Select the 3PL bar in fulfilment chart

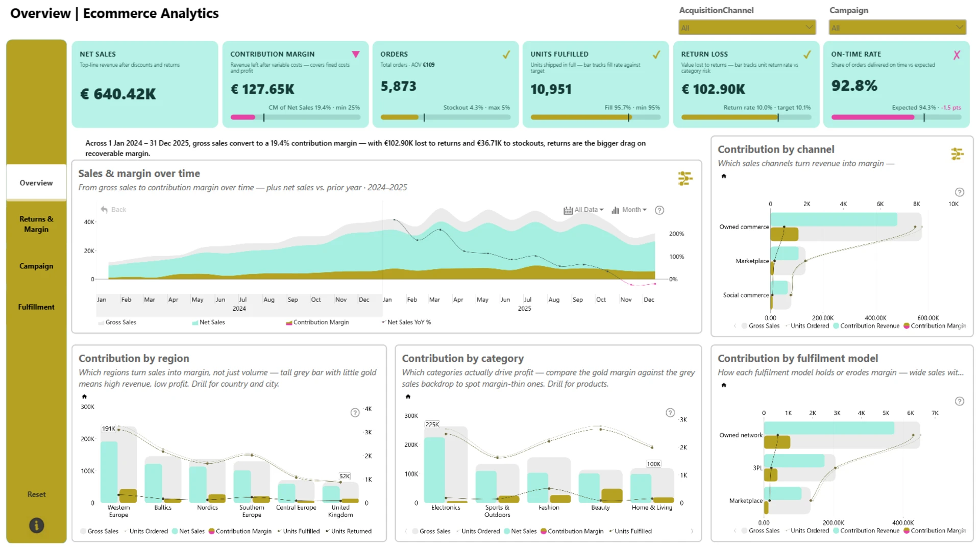pos(800,467)
